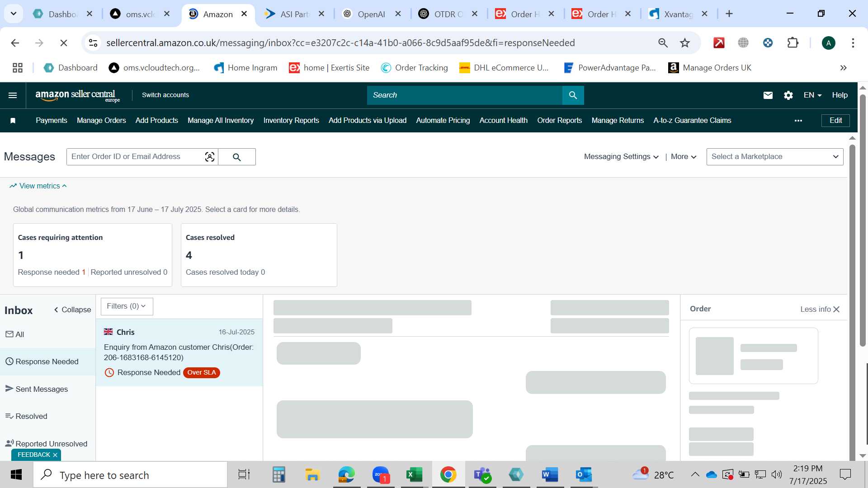This screenshot has height=488, width=868.
Task: Close the Order panel with Less info
Action: (820, 310)
